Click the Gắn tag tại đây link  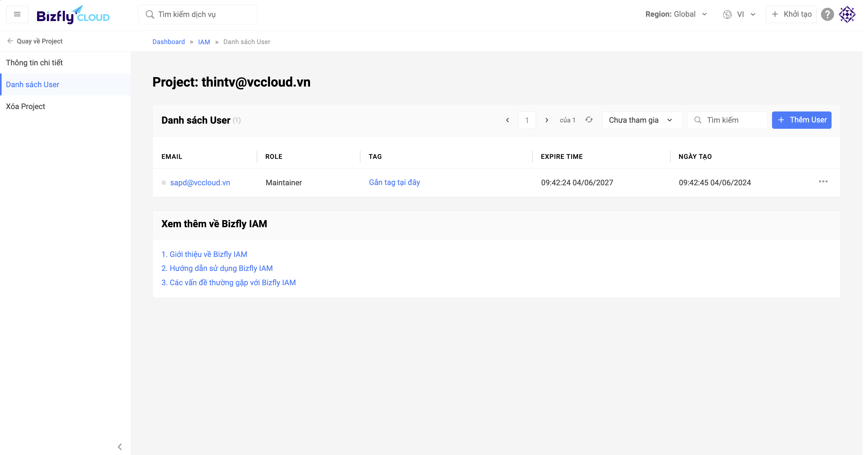(x=394, y=182)
